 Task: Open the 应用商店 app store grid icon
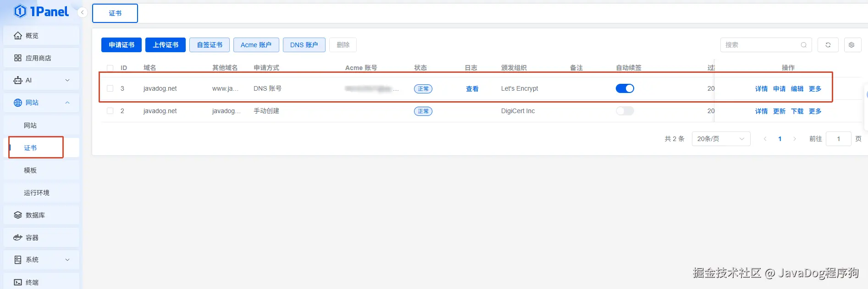[18, 58]
